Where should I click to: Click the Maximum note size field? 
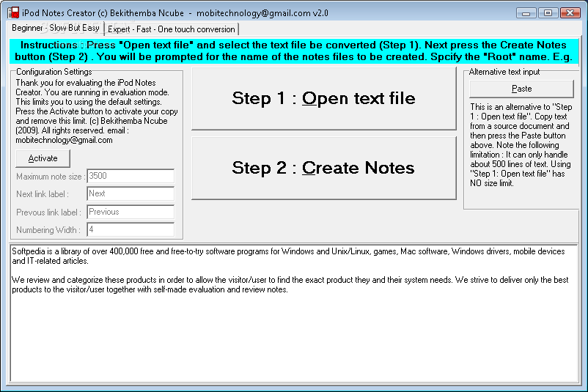[x=131, y=176]
